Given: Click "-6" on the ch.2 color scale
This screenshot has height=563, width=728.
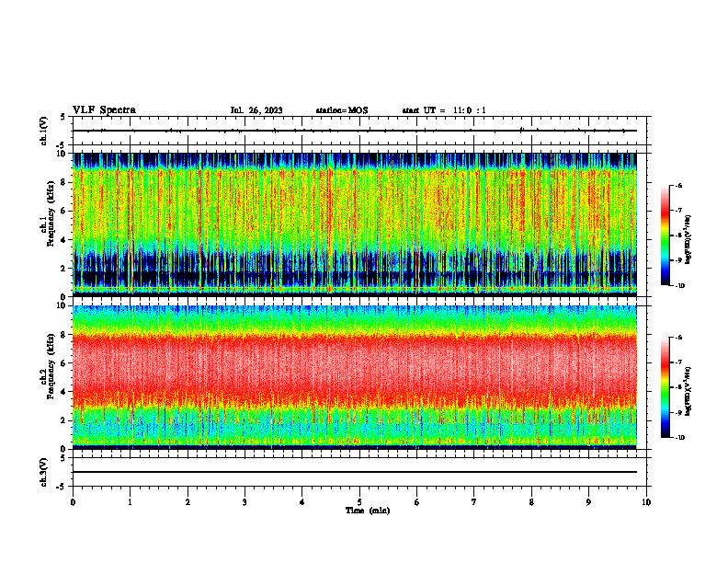Looking at the screenshot, I should coord(678,338).
